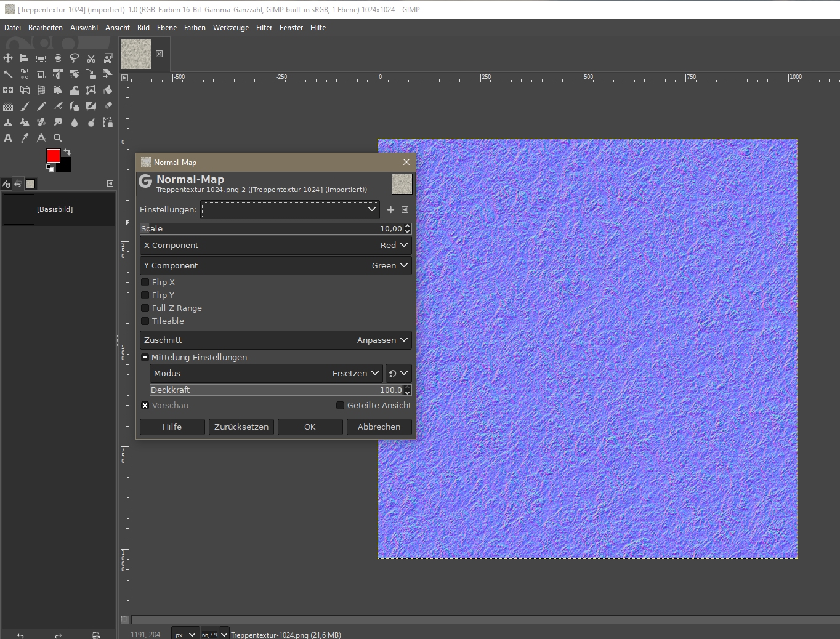Select the Free Select lasso tool
The width and height of the screenshot is (840, 639).
(x=75, y=58)
